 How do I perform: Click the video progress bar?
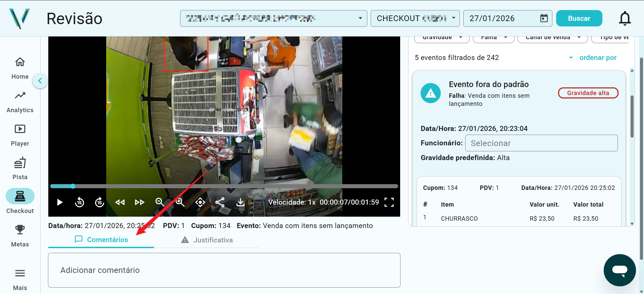click(224, 186)
